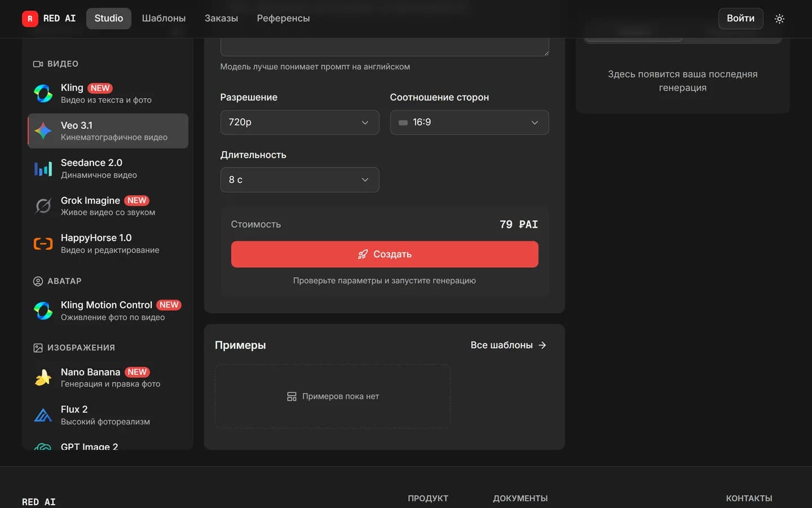Follow the Все шаблоны arrow link
The width and height of the screenshot is (812, 508).
coord(508,345)
